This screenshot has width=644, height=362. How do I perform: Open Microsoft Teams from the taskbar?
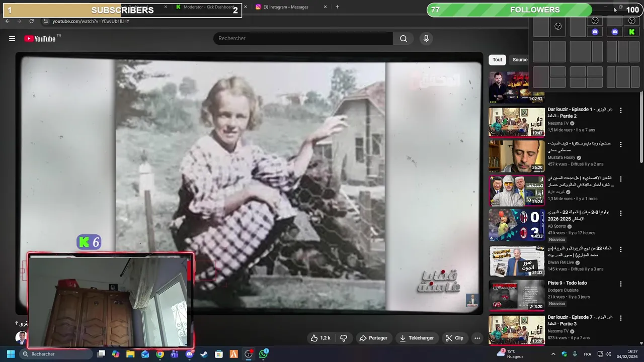(x=175, y=354)
